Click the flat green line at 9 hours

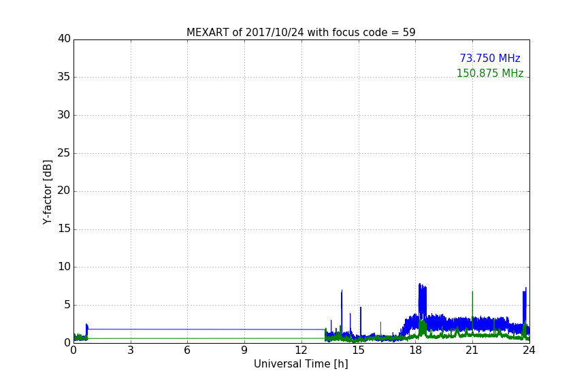pyautogui.click(x=244, y=338)
